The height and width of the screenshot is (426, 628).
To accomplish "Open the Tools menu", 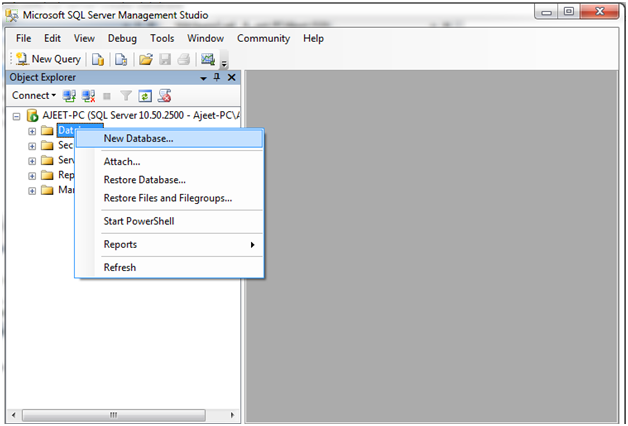I will click(162, 38).
